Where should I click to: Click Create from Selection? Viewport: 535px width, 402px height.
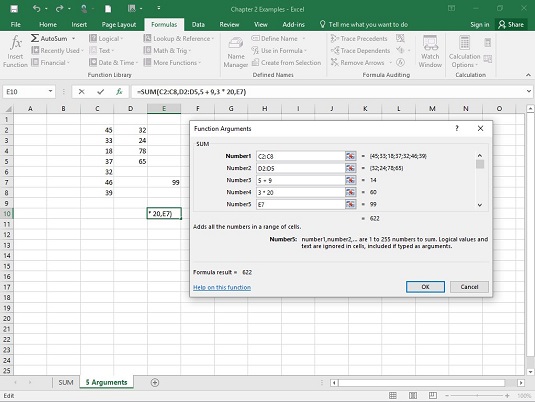287,62
